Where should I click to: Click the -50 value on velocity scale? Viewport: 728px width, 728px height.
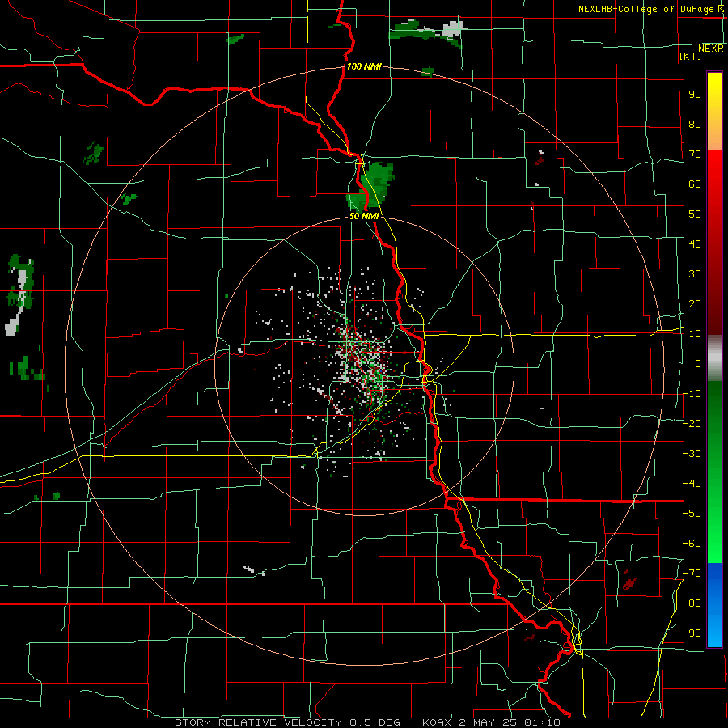click(692, 514)
